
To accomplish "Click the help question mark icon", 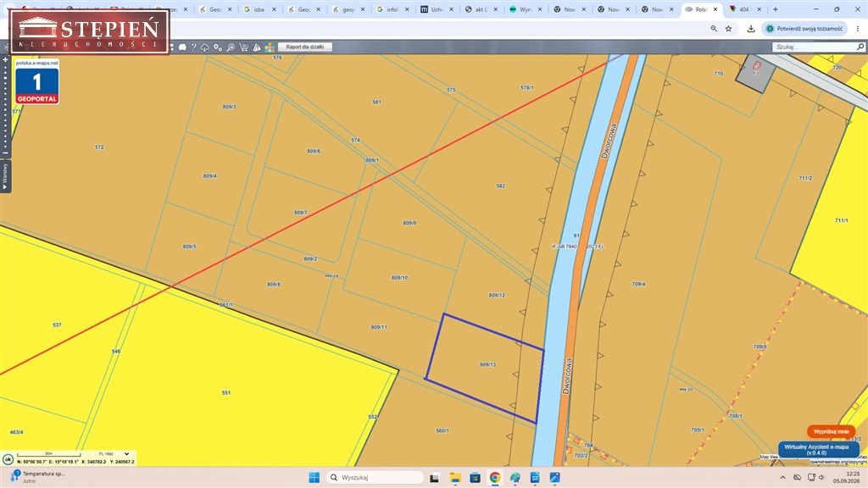I will (x=194, y=47).
